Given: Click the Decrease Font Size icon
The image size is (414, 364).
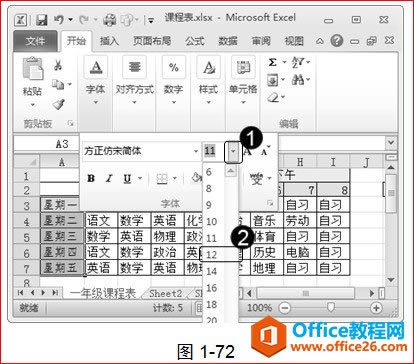Looking at the screenshot, I should (x=265, y=151).
